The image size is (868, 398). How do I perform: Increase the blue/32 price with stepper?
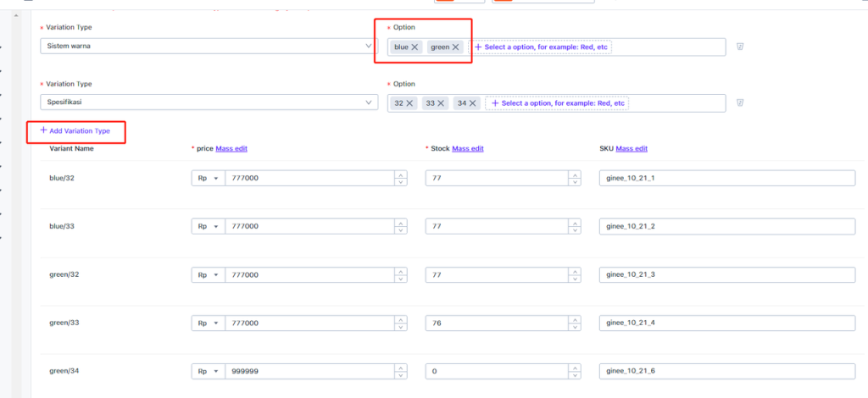click(x=399, y=175)
